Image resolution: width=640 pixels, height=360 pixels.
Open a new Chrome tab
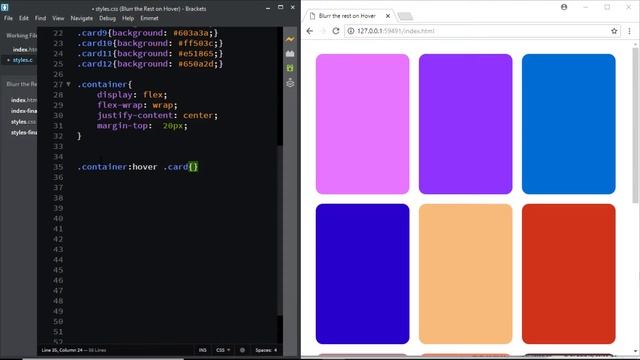coord(405,16)
